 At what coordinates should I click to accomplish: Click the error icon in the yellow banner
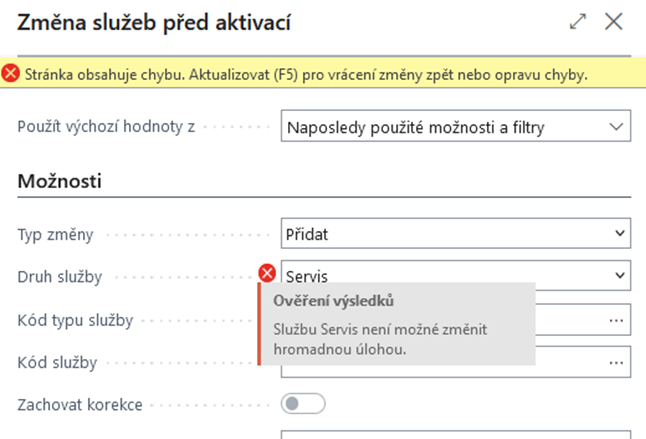[10, 73]
